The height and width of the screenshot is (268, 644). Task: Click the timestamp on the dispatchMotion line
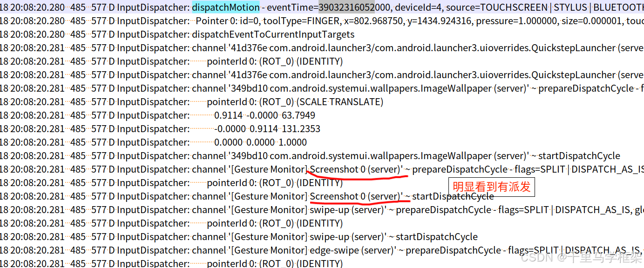pyautogui.click(x=38, y=7)
